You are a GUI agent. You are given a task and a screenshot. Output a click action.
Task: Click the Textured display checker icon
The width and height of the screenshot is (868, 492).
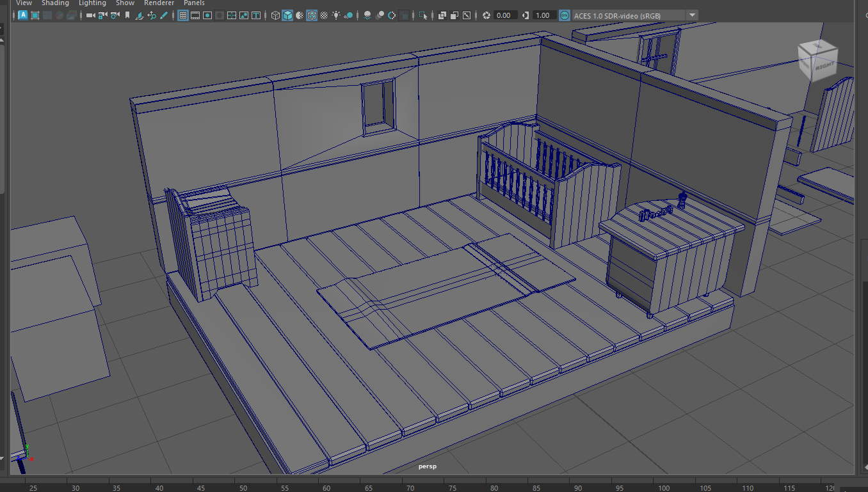tap(324, 15)
